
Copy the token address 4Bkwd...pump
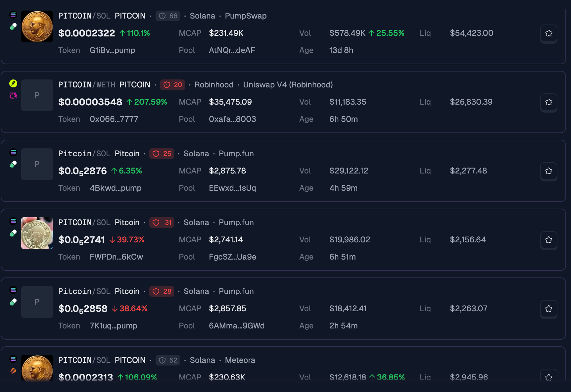click(116, 188)
